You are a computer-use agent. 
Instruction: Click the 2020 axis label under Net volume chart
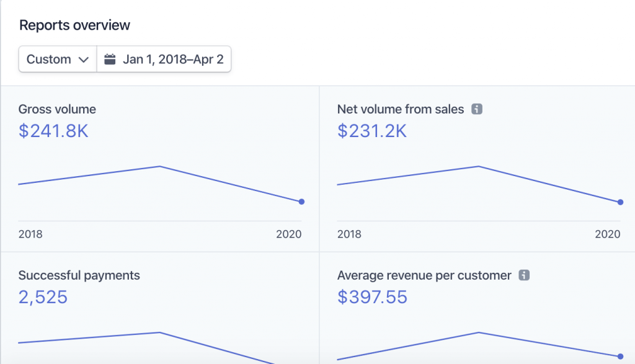pos(608,234)
